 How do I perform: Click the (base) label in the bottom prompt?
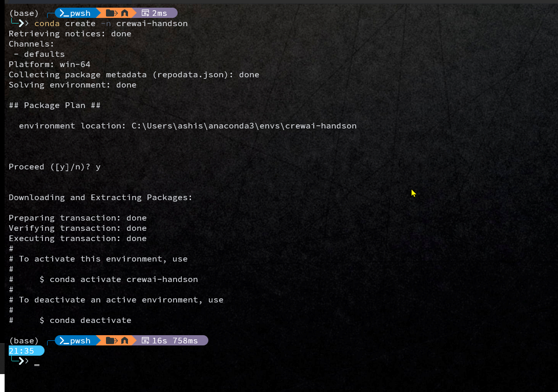[x=24, y=341]
